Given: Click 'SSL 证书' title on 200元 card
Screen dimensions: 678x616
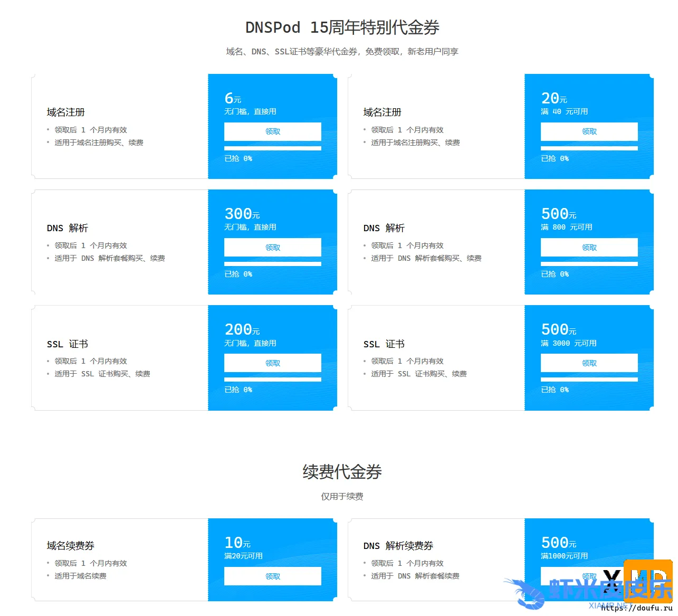Looking at the screenshot, I should click(68, 344).
